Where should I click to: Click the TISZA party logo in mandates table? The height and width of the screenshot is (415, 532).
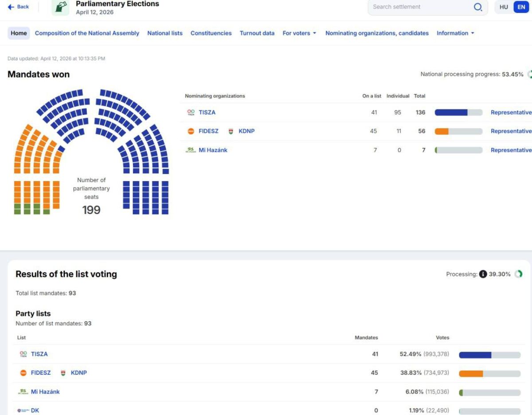191,112
